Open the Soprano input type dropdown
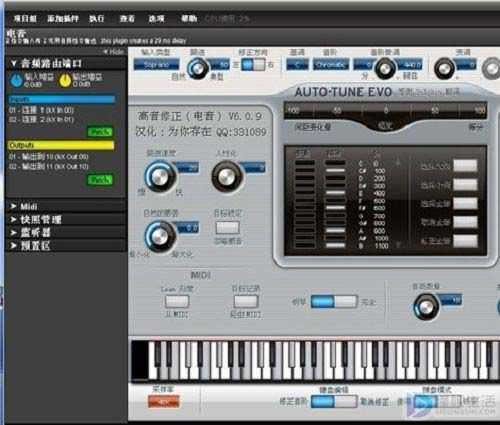500x425 pixels. [x=156, y=64]
